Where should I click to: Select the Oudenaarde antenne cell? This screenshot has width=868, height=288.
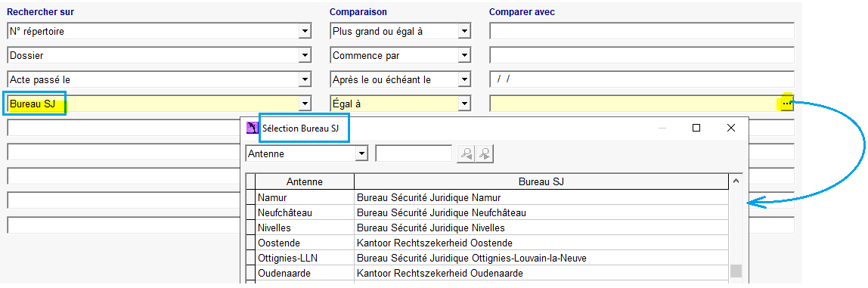coord(305,273)
